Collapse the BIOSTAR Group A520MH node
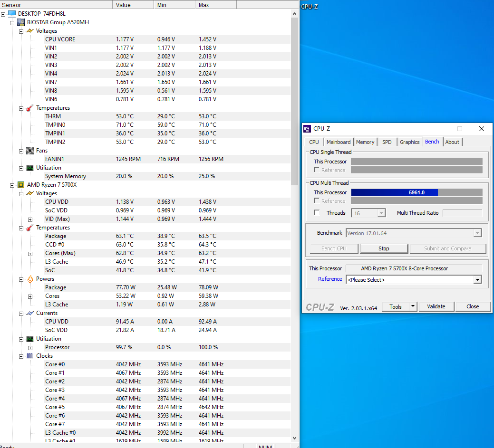 click(x=12, y=23)
